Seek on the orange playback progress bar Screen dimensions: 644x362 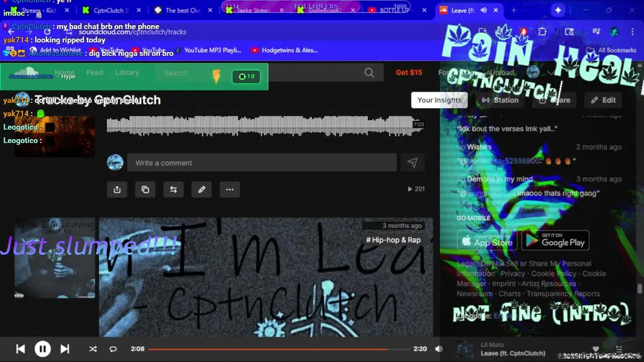pos(279,349)
